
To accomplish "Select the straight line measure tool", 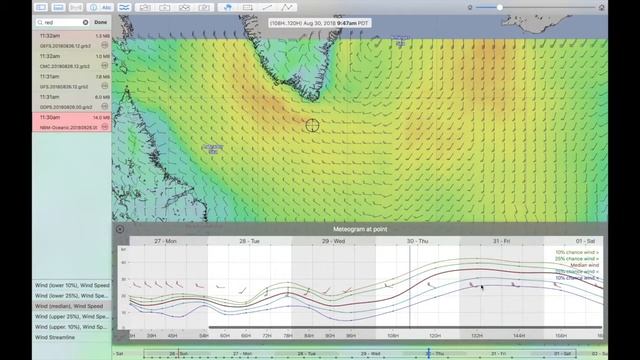I will [267, 7].
